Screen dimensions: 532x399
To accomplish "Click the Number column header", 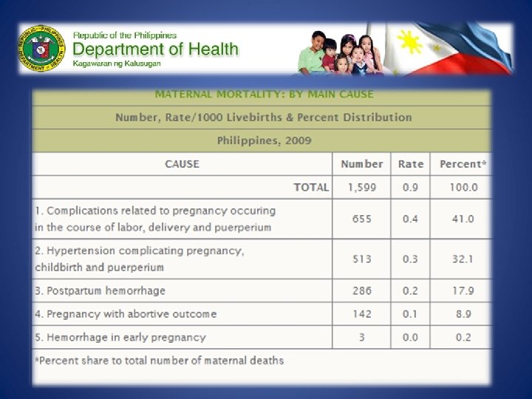I will 362,164.
